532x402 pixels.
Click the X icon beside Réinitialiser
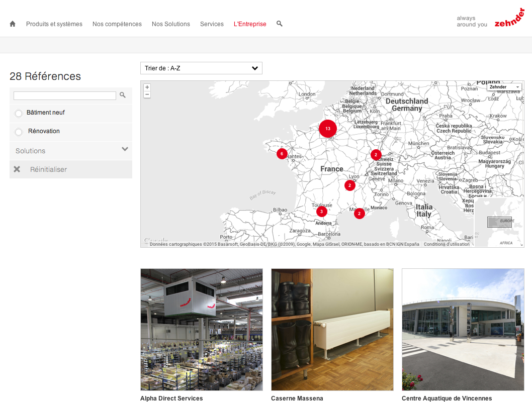pyautogui.click(x=17, y=169)
